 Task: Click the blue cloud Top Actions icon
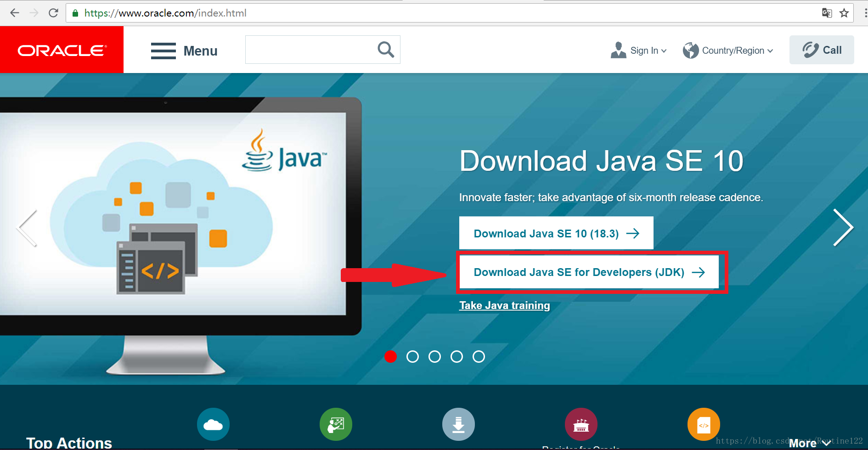[213, 424]
